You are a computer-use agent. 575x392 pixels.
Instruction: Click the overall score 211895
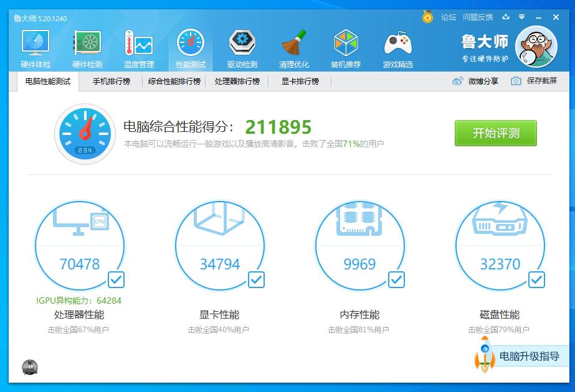278,127
